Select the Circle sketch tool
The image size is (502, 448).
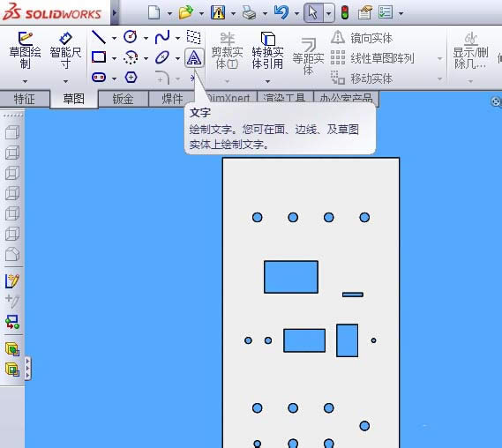coord(131,37)
